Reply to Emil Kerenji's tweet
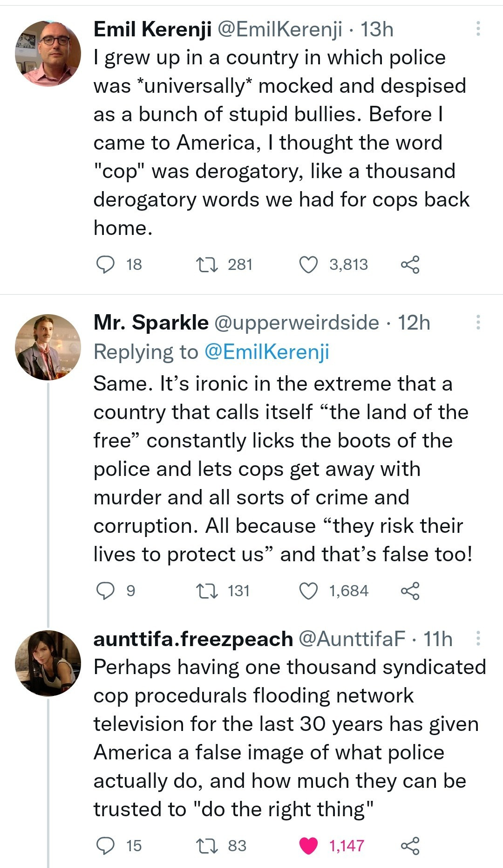 pyautogui.click(x=105, y=265)
